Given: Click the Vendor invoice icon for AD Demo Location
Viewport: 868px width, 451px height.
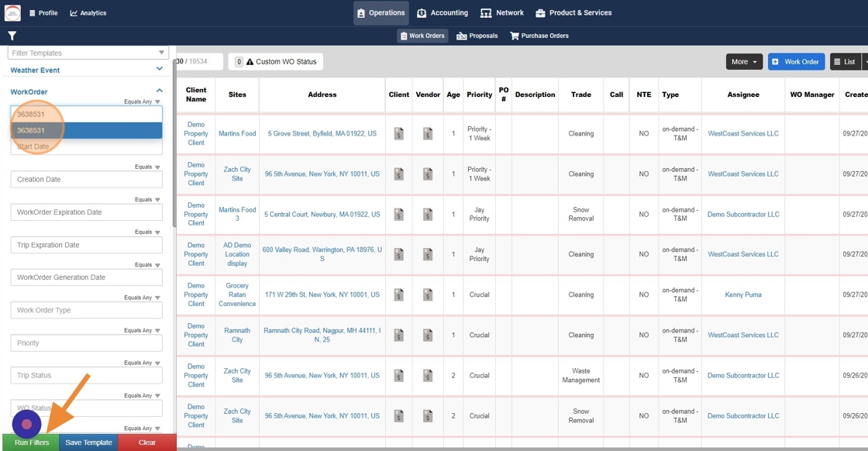Looking at the screenshot, I should pos(428,254).
